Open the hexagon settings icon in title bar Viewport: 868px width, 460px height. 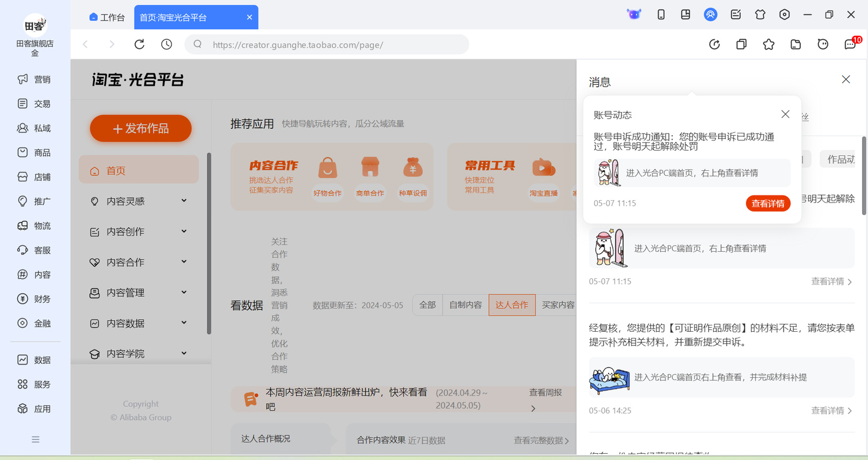[785, 14]
